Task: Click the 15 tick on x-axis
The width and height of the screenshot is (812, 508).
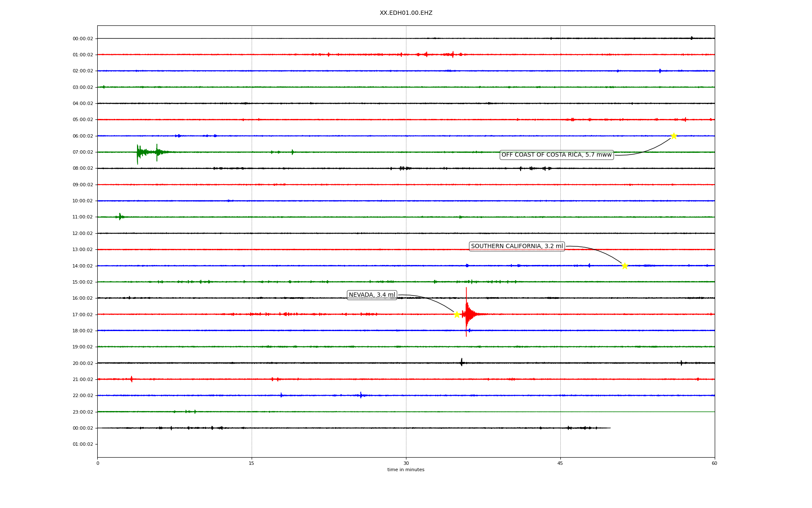Action: [252, 463]
